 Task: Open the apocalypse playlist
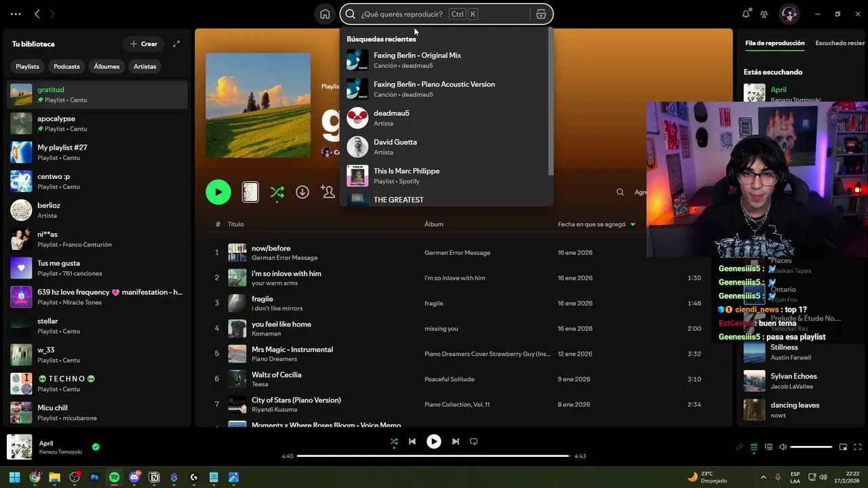[97, 123]
